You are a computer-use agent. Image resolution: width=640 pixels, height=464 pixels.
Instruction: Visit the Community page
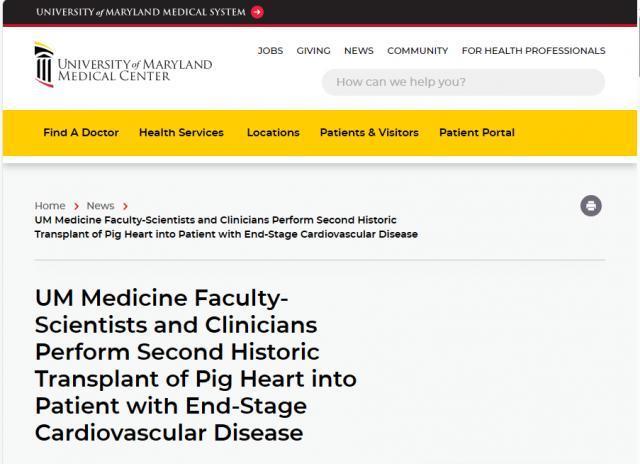tap(417, 51)
